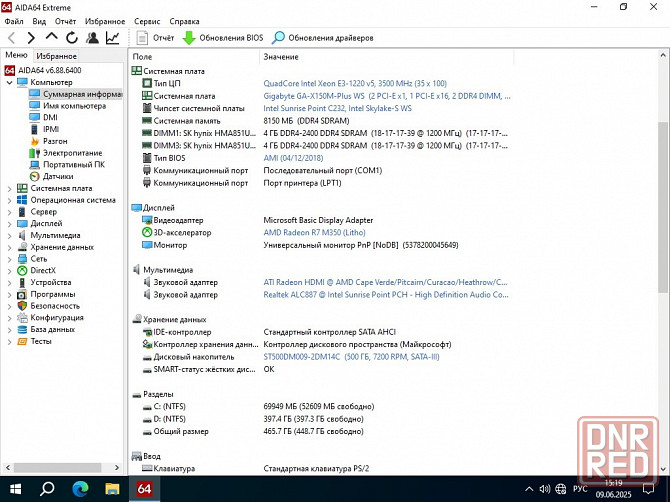Expand the DirectX tree node
This screenshot has width=670, height=502.
(9, 271)
